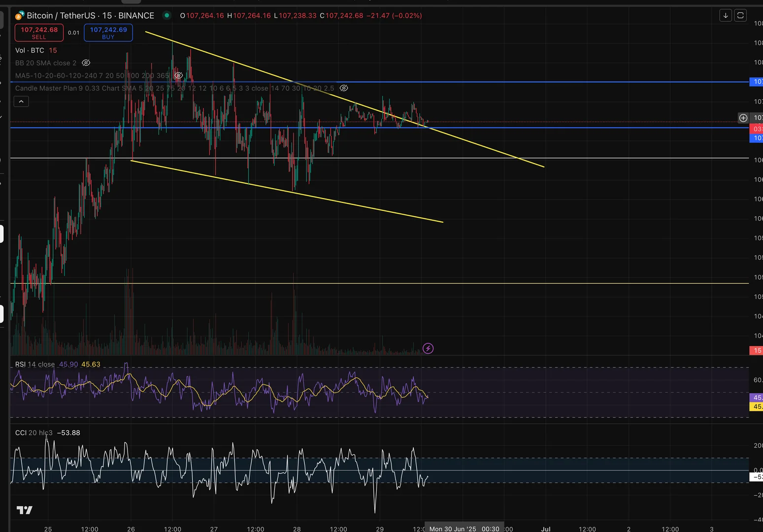This screenshot has width=763, height=532.
Task: Click the white CCI value tag on the scale
Action: click(756, 477)
